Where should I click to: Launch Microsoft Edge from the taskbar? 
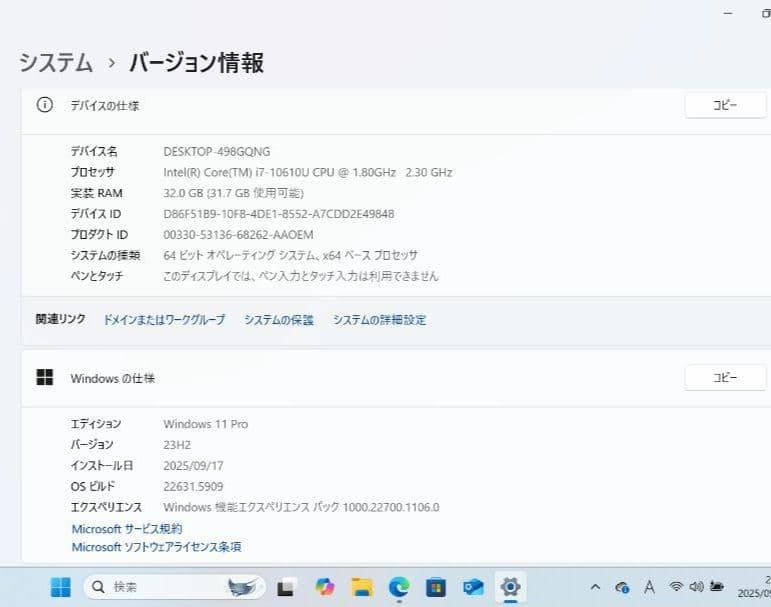click(x=398, y=587)
